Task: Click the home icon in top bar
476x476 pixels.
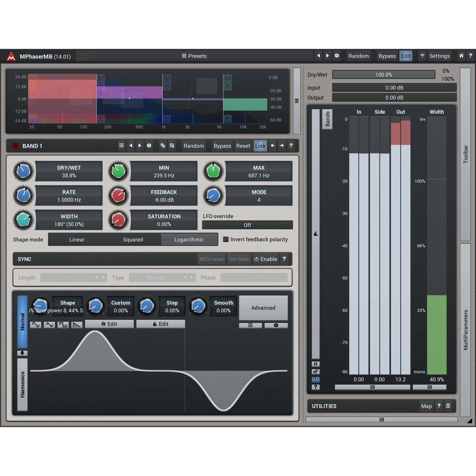Action: (x=461, y=56)
